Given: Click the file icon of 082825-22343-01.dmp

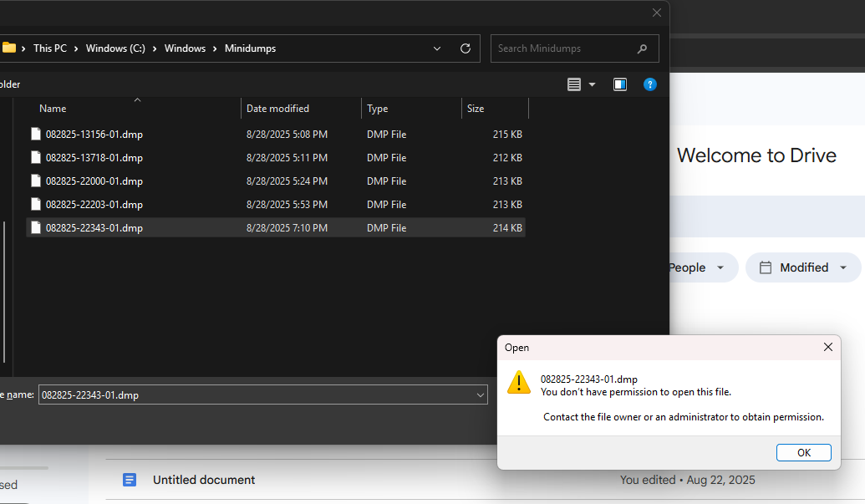Looking at the screenshot, I should (x=36, y=227).
